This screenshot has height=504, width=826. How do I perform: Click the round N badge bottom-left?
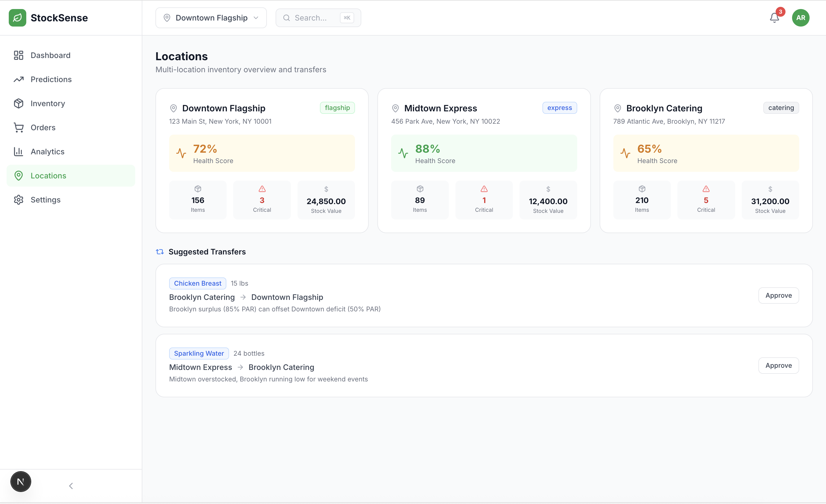[x=21, y=482]
